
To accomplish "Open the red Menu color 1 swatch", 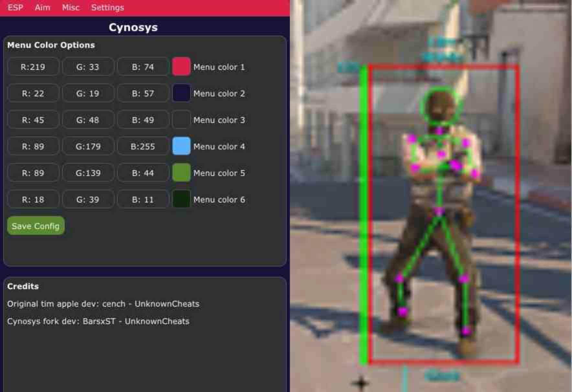I will click(x=181, y=67).
